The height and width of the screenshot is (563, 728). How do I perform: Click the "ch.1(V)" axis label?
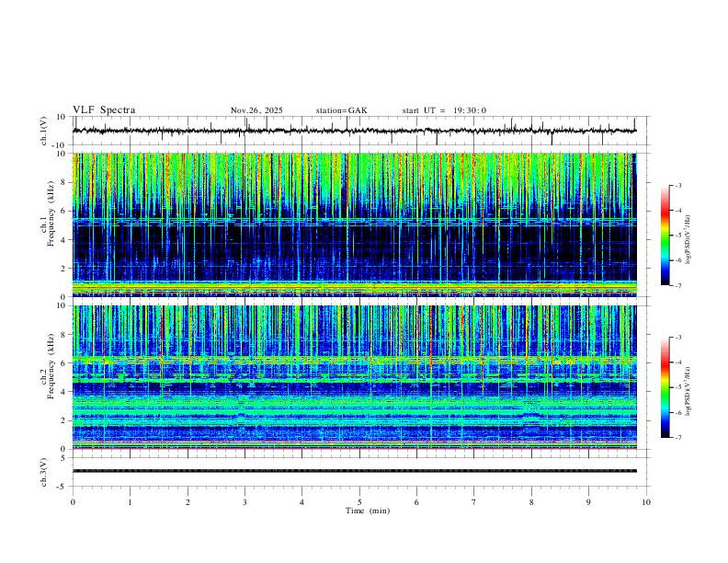pos(44,131)
